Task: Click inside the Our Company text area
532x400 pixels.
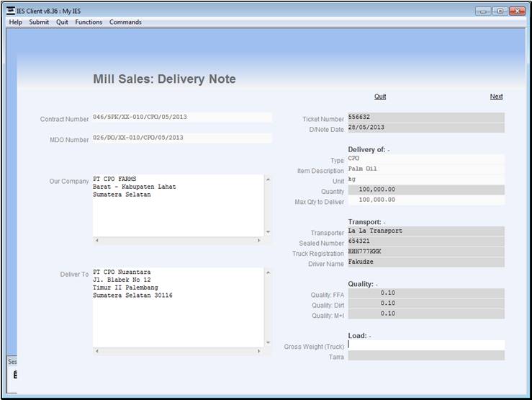Action: (178, 206)
